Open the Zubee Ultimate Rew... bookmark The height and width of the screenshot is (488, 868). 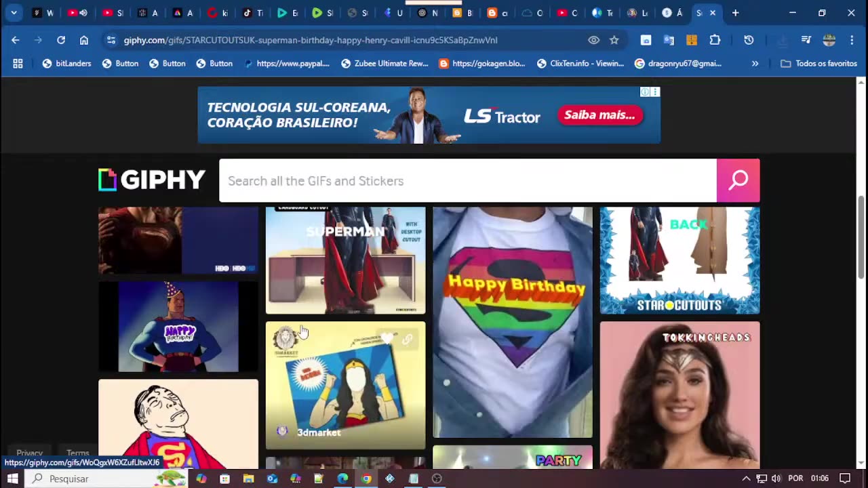[x=384, y=63]
